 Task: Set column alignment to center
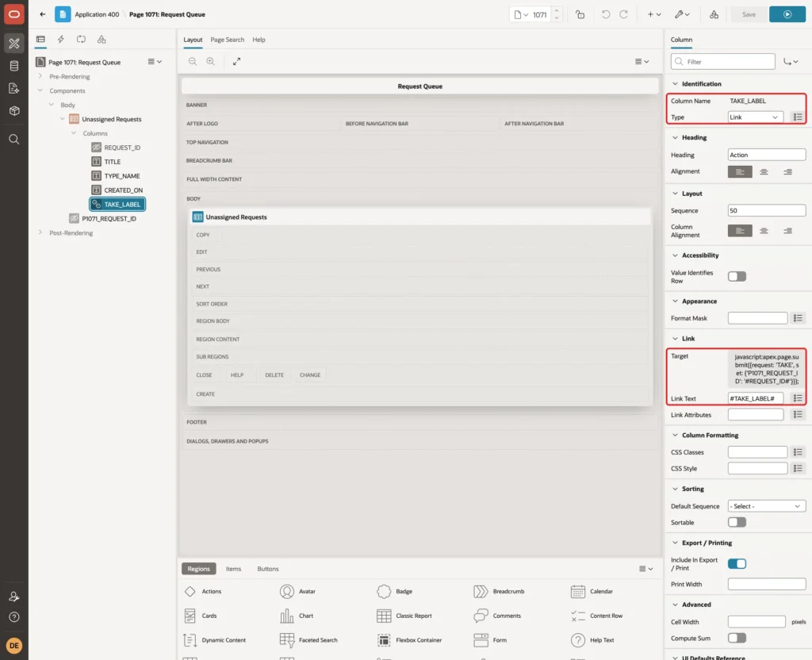tap(764, 231)
